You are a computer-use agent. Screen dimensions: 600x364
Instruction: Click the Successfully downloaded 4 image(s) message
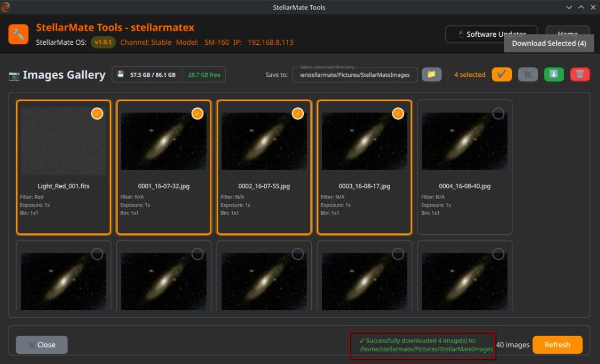[426, 345]
